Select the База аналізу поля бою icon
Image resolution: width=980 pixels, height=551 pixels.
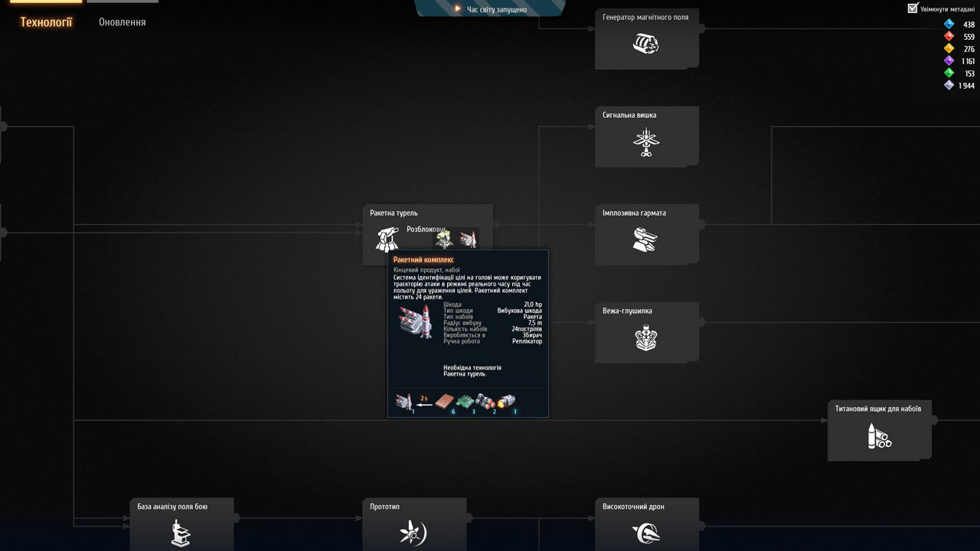tap(181, 533)
